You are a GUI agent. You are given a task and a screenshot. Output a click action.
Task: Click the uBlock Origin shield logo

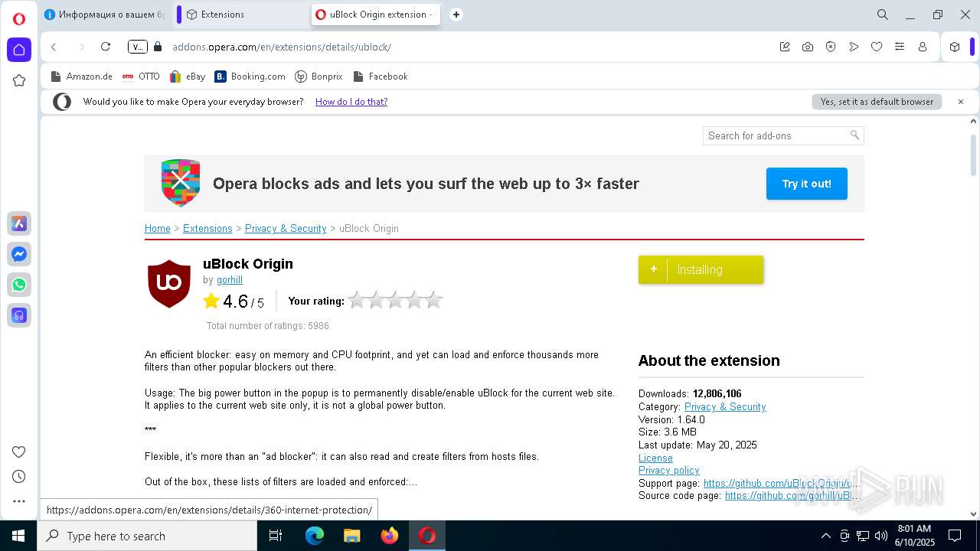169,283
